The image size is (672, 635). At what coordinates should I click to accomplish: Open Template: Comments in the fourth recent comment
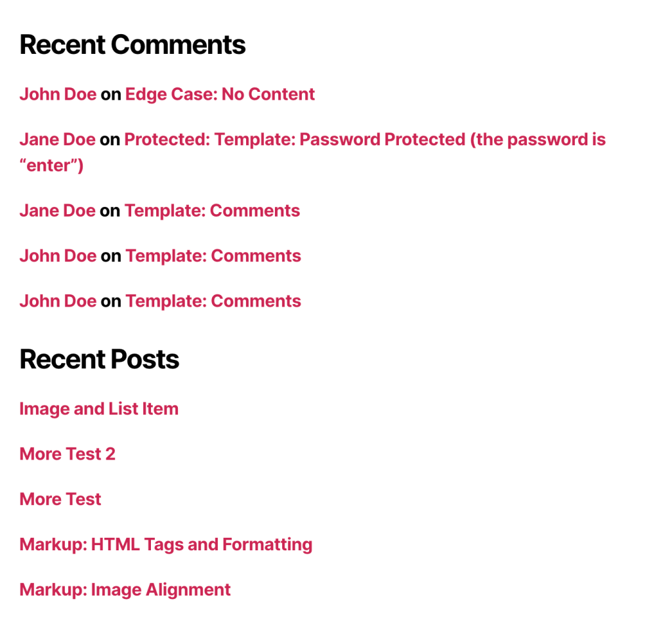(x=213, y=256)
